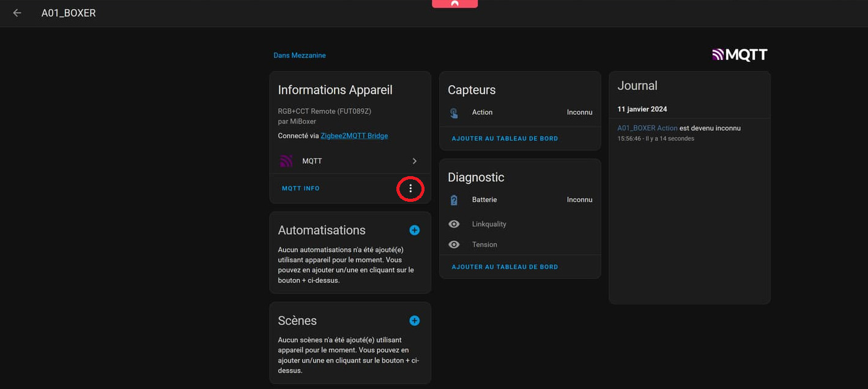Expand the MQTT integration row chevron
This screenshot has height=389, width=868.
click(x=414, y=161)
